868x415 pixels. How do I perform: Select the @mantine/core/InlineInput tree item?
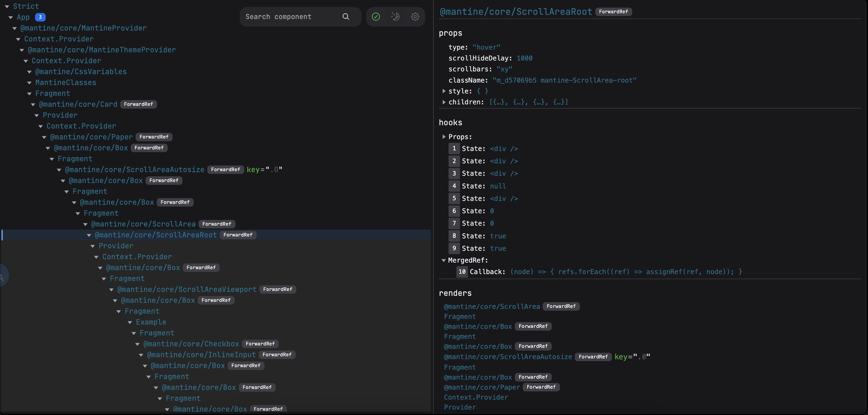click(202, 355)
